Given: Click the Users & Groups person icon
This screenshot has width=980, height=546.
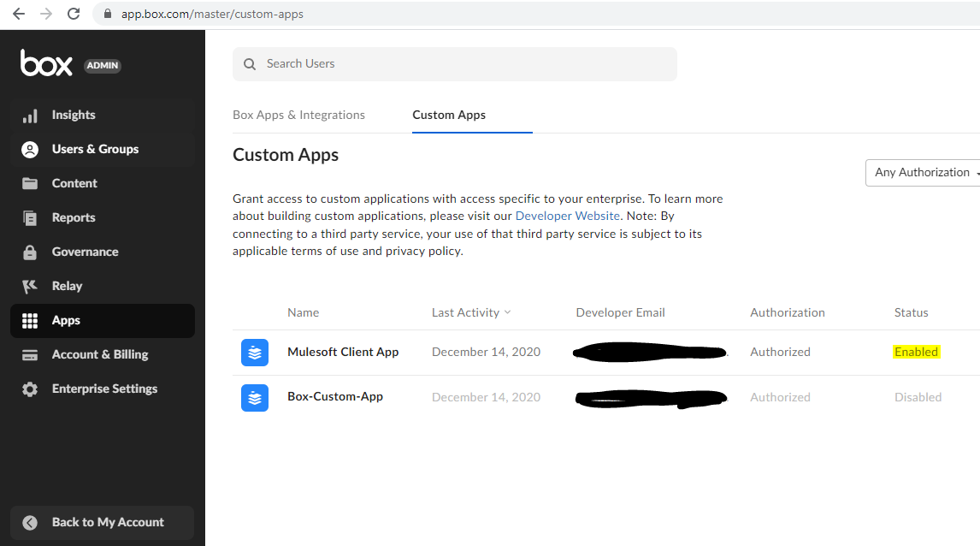Looking at the screenshot, I should pyautogui.click(x=30, y=150).
